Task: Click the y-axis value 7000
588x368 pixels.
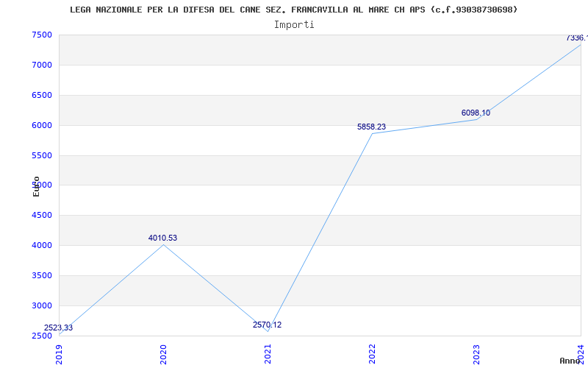Action: point(42,65)
